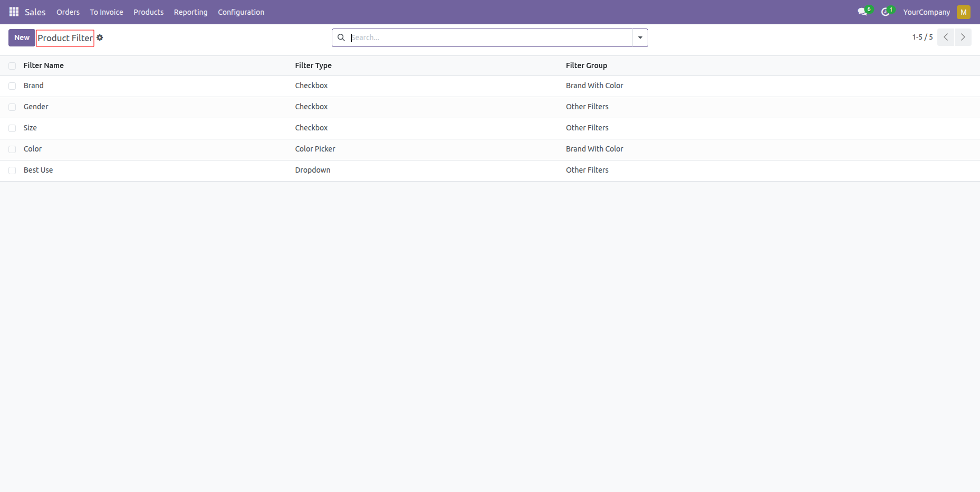Open the Gender filter record
The height and width of the screenshot is (492, 980).
(x=36, y=107)
